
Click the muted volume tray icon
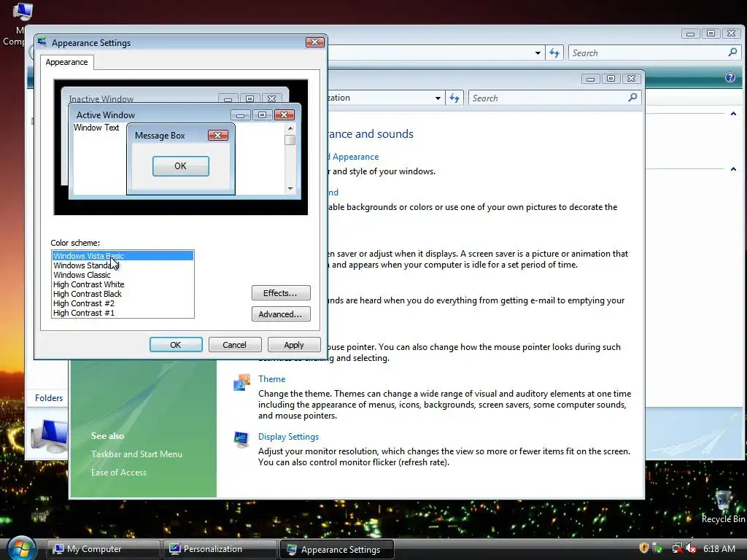(x=691, y=548)
